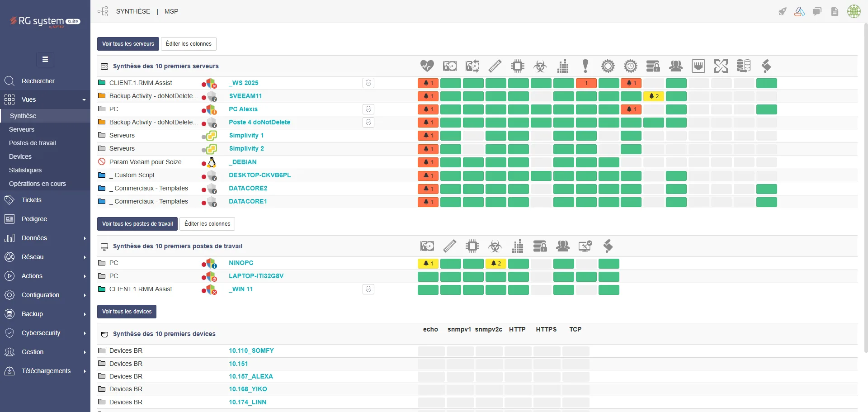Click the exclamation mark alerts column icon
This screenshot has width=868, height=412.
pyautogui.click(x=585, y=66)
